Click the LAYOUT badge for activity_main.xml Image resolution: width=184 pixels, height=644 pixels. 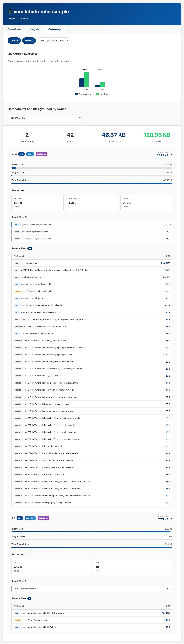pos(18,291)
